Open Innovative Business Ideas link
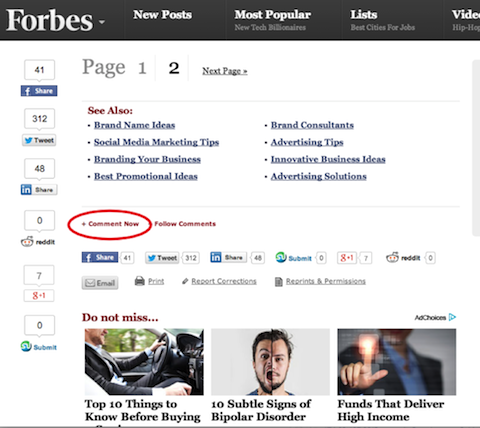Image resolution: width=480 pixels, height=428 pixels. [x=328, y=159]
